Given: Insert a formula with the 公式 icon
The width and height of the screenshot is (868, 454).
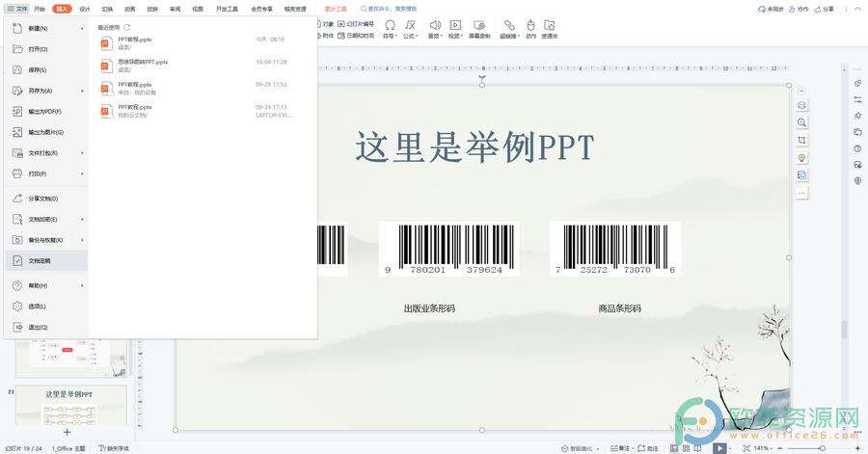Looking at the screenshot, I should click(410, 25).
